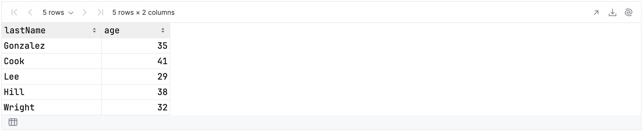Image resolution: width=644 pixels, height=132 pixels.
Task: Select the lastName column header
Action: click(52, 30)
